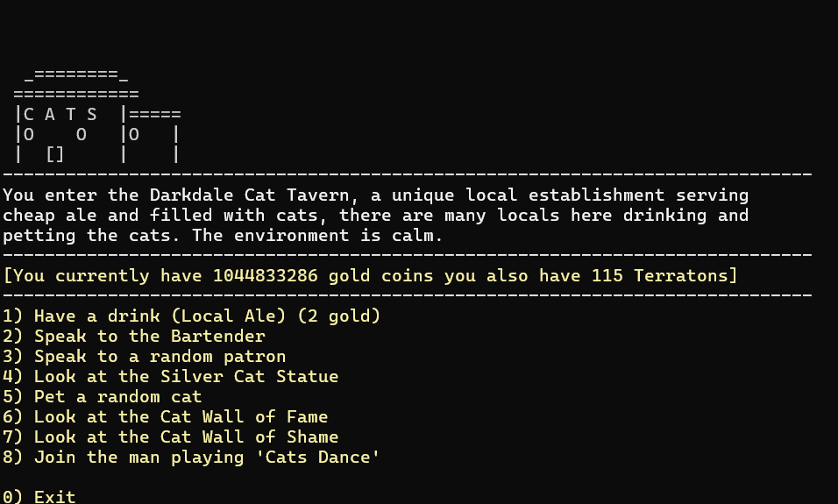
Task: Select the '0) Exit' option
Action: [x=39, y=496]
